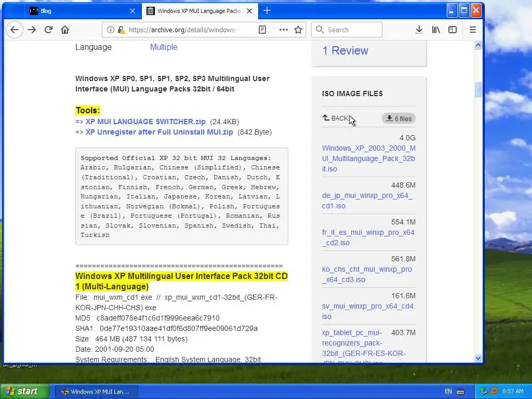Click the orange magnifier tray icon

[x=494, y=391]
